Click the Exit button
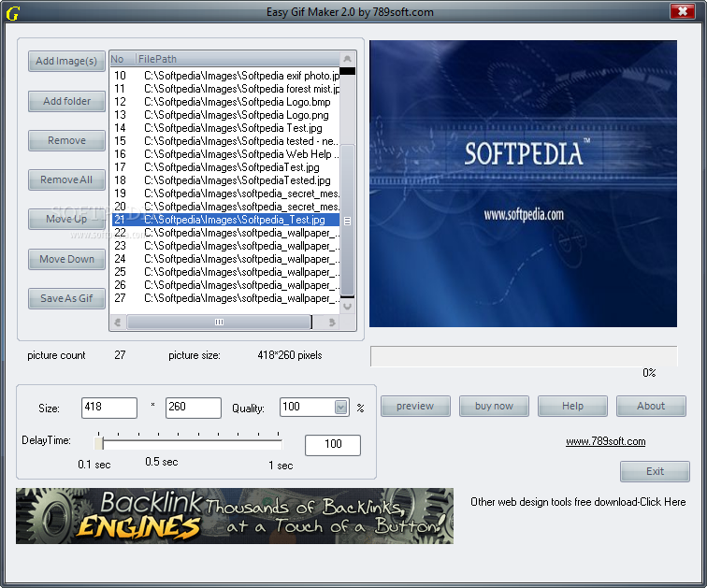Viewport: 707px width, 588px height. (655, 471)
